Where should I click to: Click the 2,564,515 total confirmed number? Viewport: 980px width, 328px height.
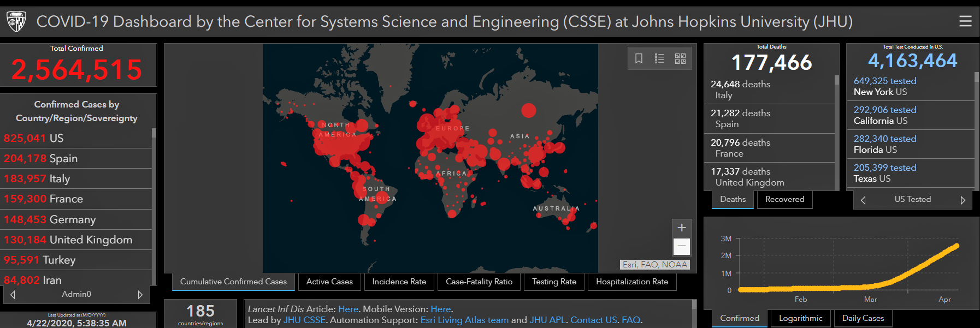pos(76,70)
